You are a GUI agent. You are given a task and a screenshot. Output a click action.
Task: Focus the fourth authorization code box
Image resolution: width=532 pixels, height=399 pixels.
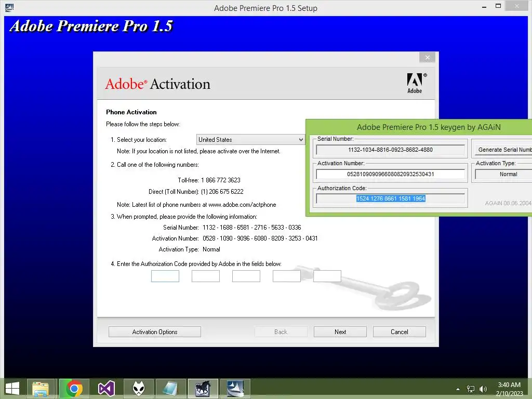(x=287, y=276)
